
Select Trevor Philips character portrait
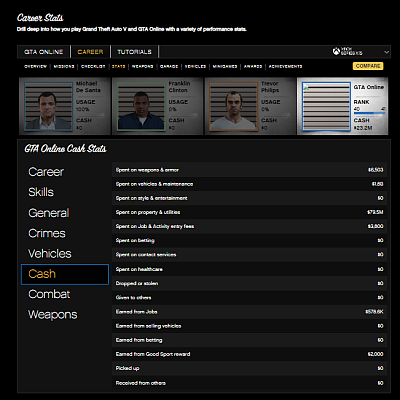233,106
